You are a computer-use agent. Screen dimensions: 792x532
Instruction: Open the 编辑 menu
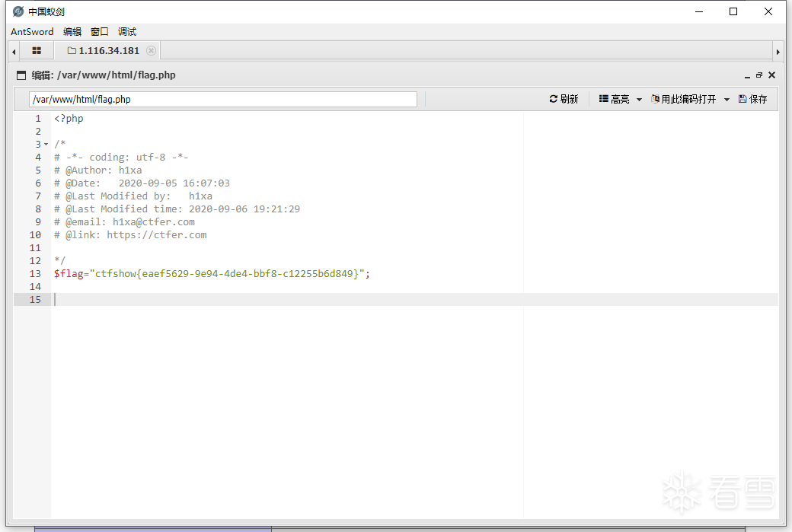click(x=72, y=32)
